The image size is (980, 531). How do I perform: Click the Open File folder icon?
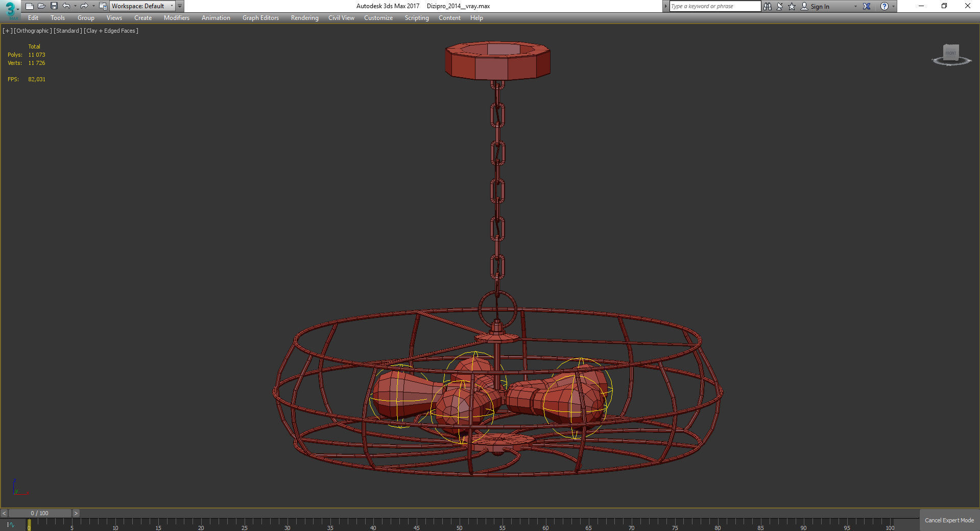click(x=41, y=6)
